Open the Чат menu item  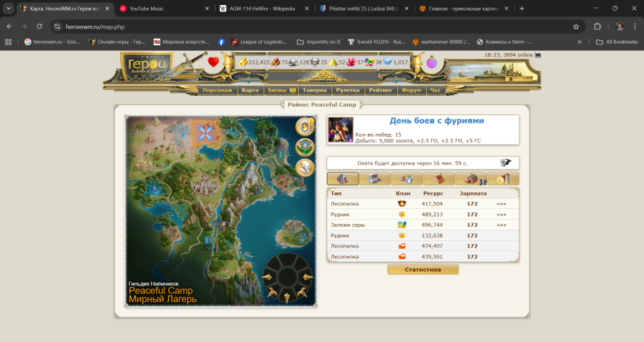[435, 90]
